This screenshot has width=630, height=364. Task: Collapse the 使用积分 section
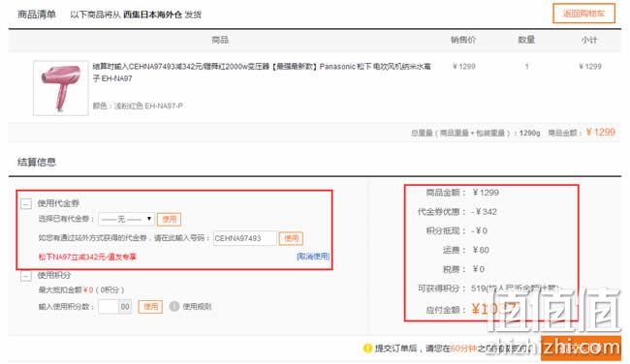tap(26, 276)
